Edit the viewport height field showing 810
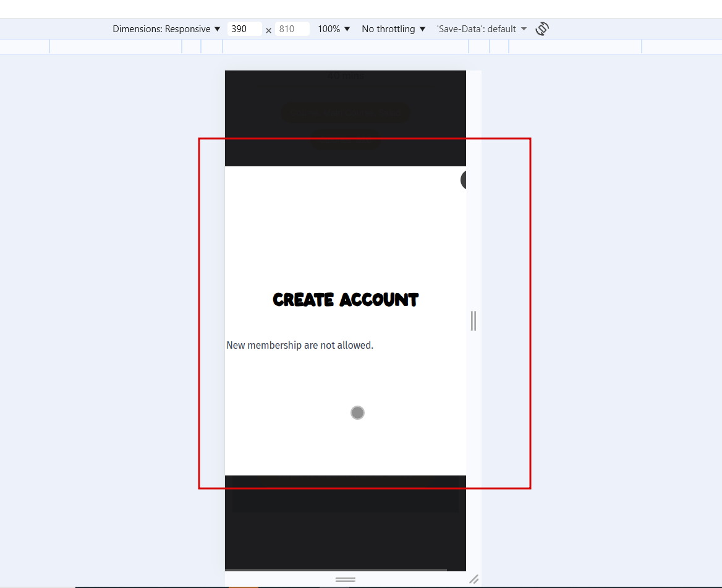This screenshot has width=722, height=588. pos(292,29)
